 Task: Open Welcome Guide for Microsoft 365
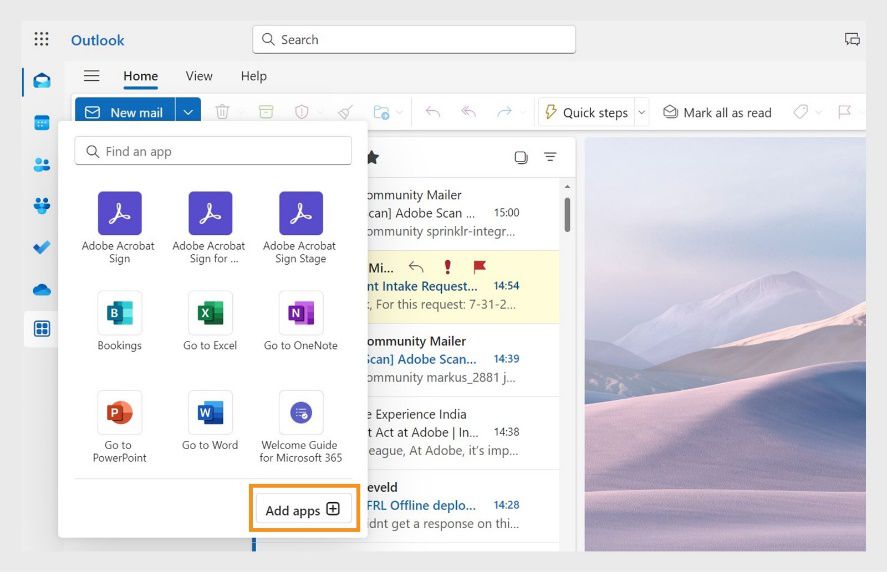(300, 427)
